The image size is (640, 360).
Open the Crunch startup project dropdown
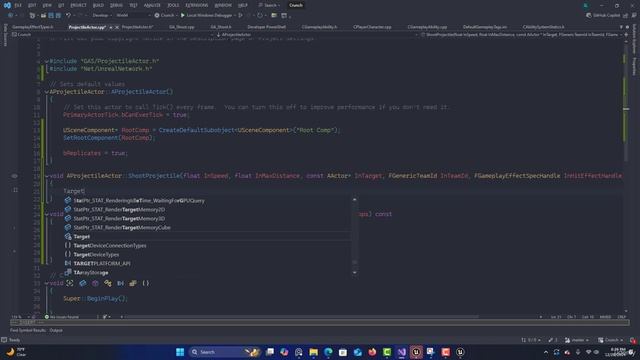pyautogui.click(x=165, y=15)
